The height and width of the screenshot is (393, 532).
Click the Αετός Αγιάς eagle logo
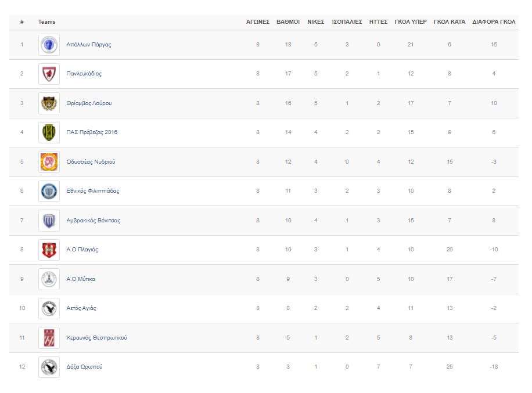point(49,308)
